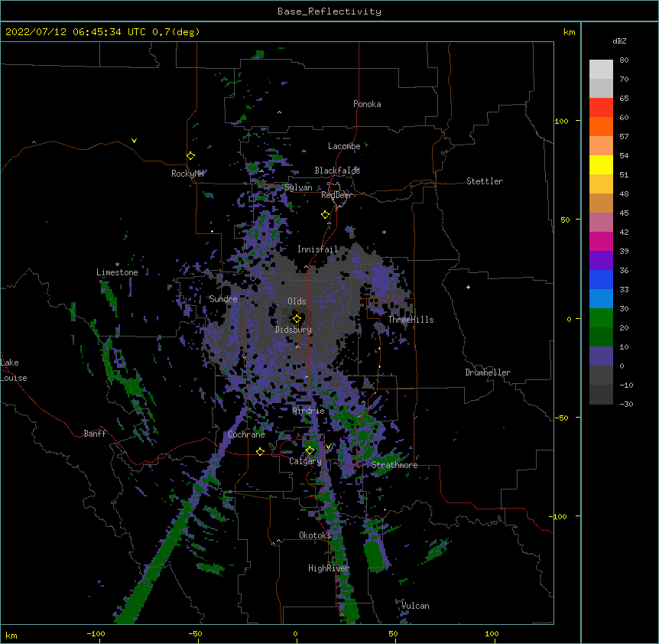This screenshot has height=644, width=659.
Task: Click the HighRiver town label
Action: (329, 568)
